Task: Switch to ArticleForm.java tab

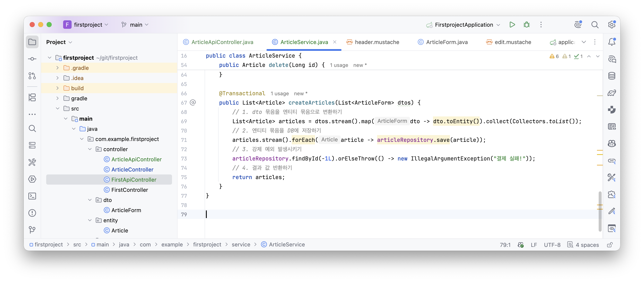Action: tap(443, 42)
